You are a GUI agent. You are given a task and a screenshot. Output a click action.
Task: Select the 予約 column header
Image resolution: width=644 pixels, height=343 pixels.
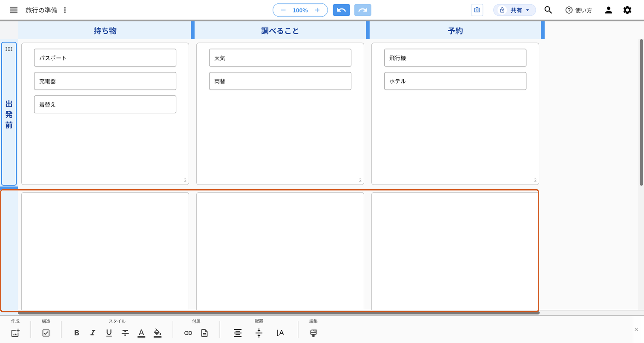[455, 31]
